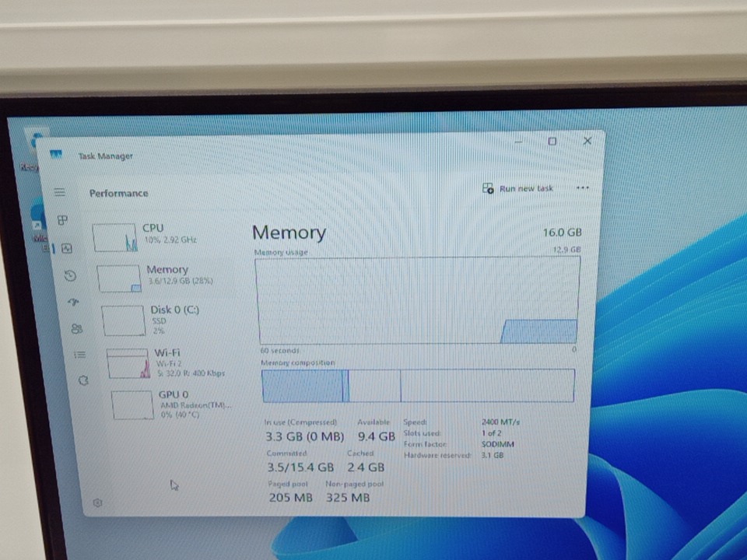Click the "SODIMM" form factor value
747x560 pixels.
[x=498, y=444]
